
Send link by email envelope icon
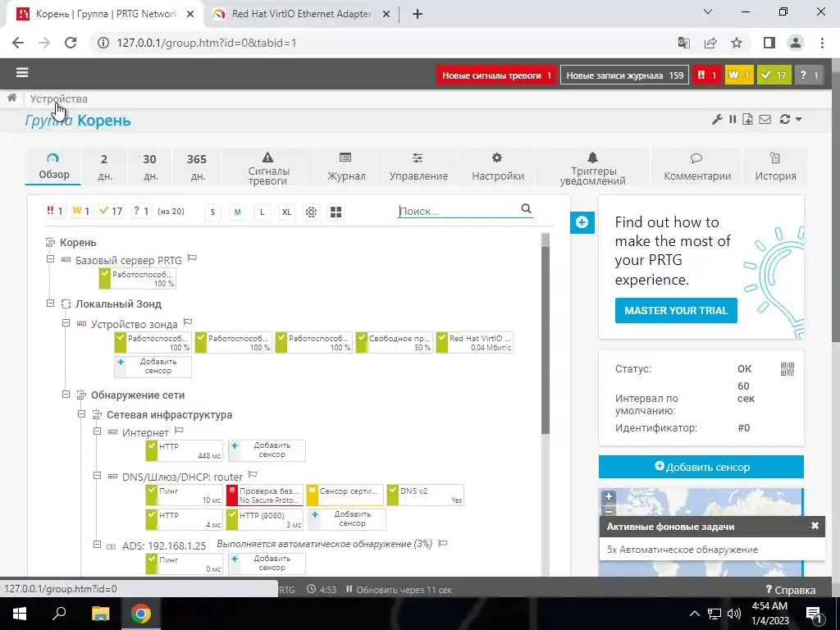(765, 119)
